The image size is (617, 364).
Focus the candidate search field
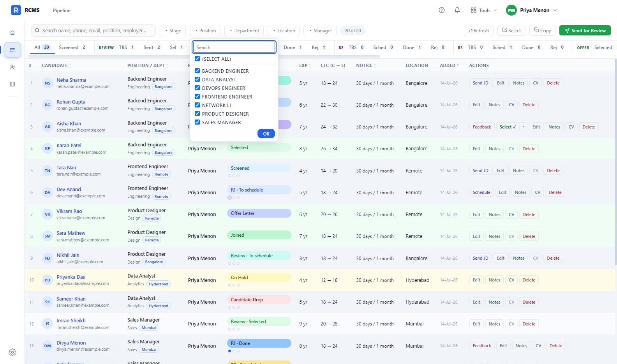[x=93, y=30]
